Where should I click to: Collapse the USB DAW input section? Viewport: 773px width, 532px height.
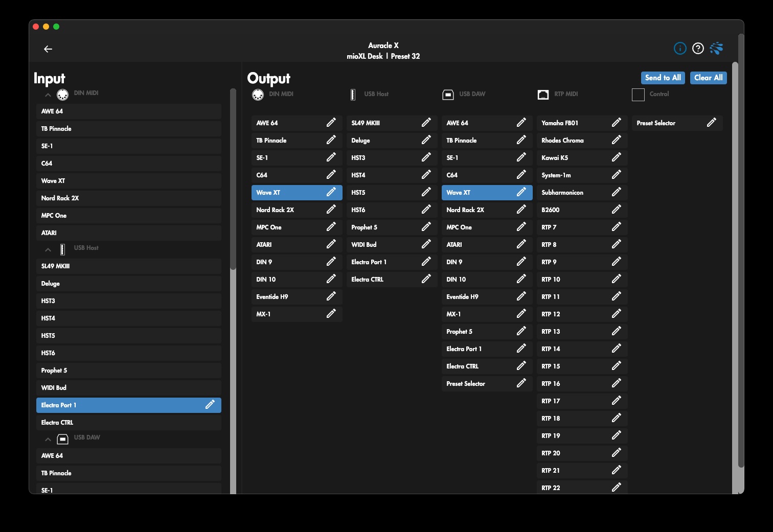[48, 440]
